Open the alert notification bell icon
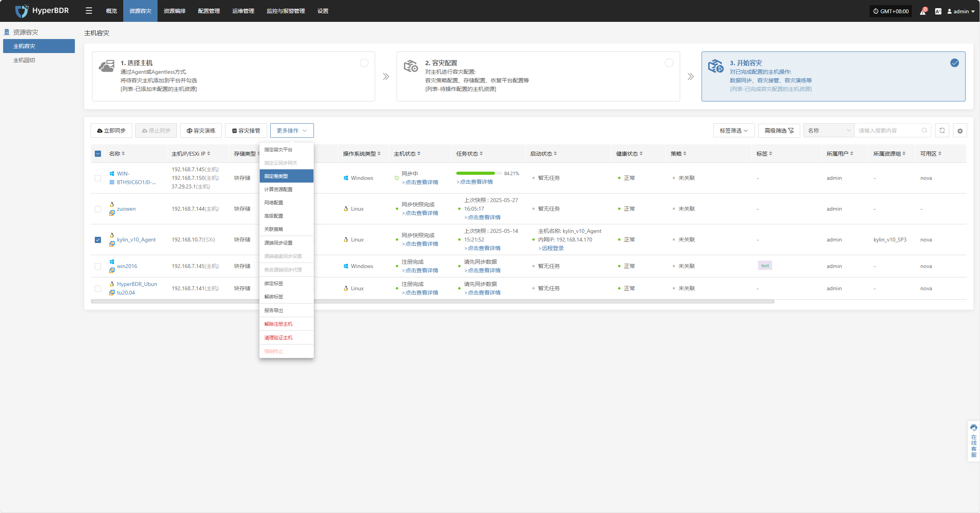Image resolution: width=980 pixels, height=513 pixels. (923, 11)
